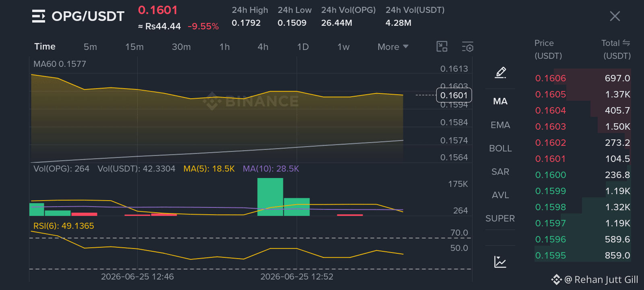Click bid price 0.1597

click(550, 223)
